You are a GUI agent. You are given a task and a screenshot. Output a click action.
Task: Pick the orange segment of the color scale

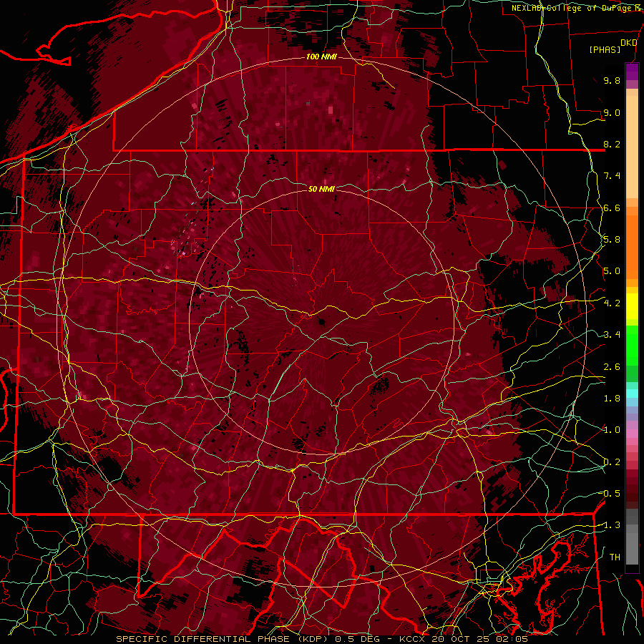(x=632, y=246)
